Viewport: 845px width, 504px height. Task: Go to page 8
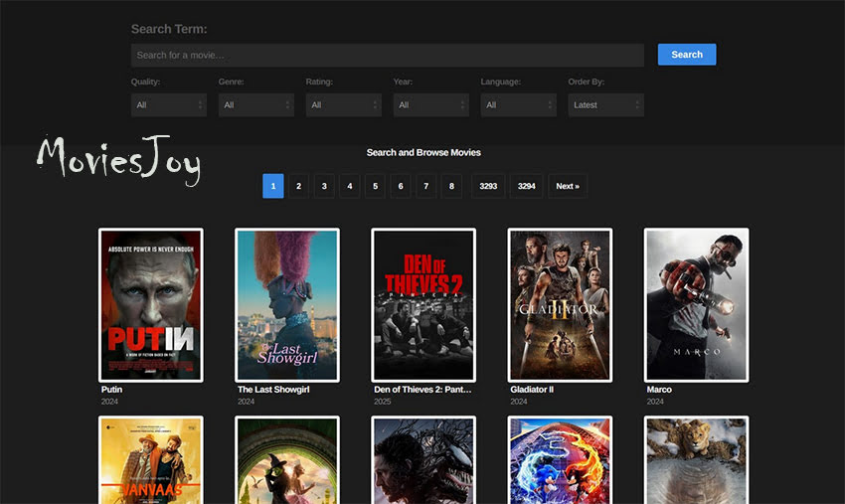[x=451, y=186]
